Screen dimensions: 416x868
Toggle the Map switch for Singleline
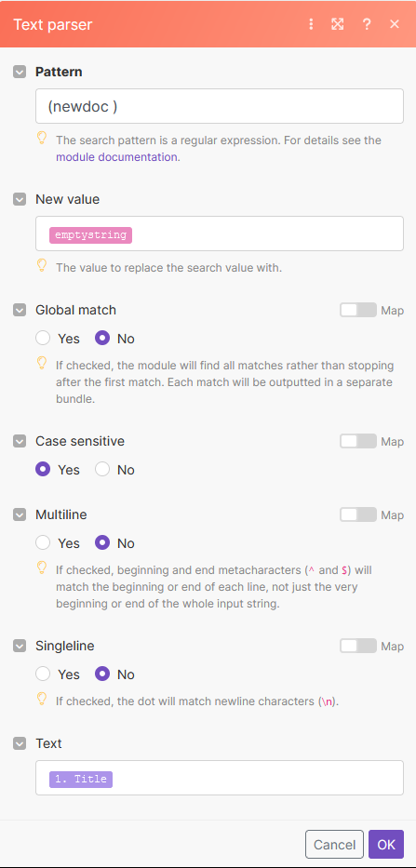358,646
